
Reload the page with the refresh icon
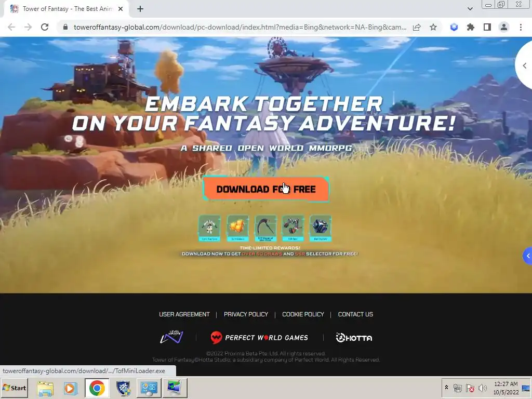(x=45, y=27)
